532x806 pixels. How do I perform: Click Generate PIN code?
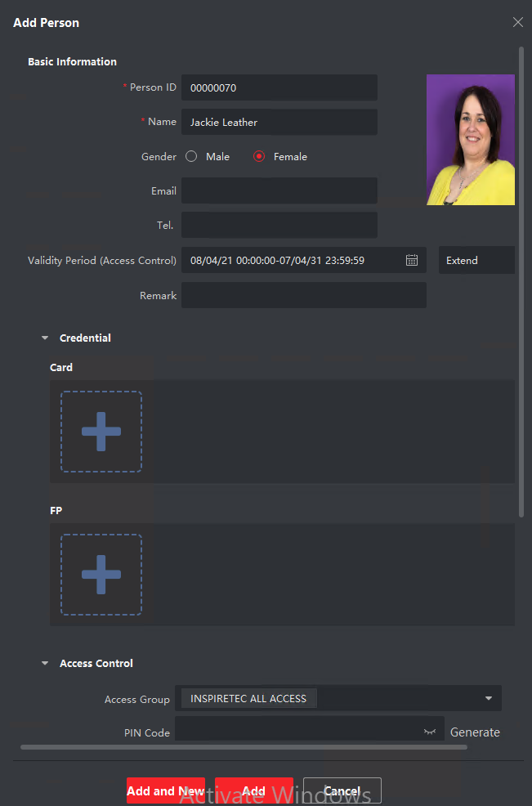(x=475, y=732)
